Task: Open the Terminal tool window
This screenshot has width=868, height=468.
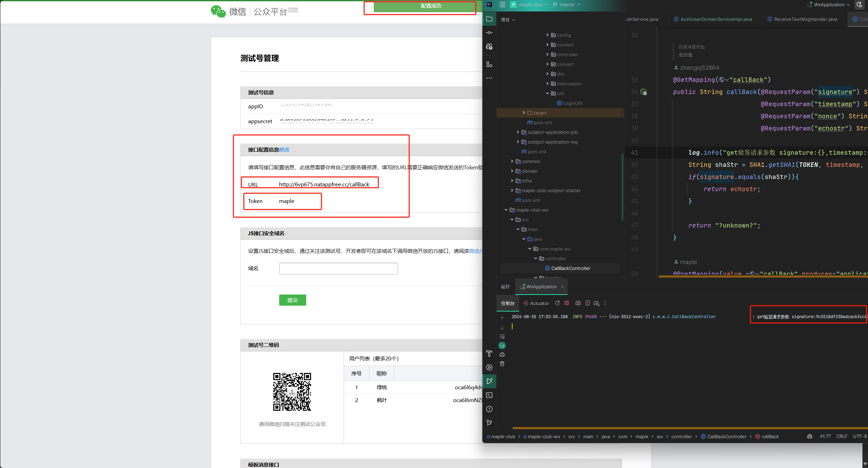Action: click(489, 395)
